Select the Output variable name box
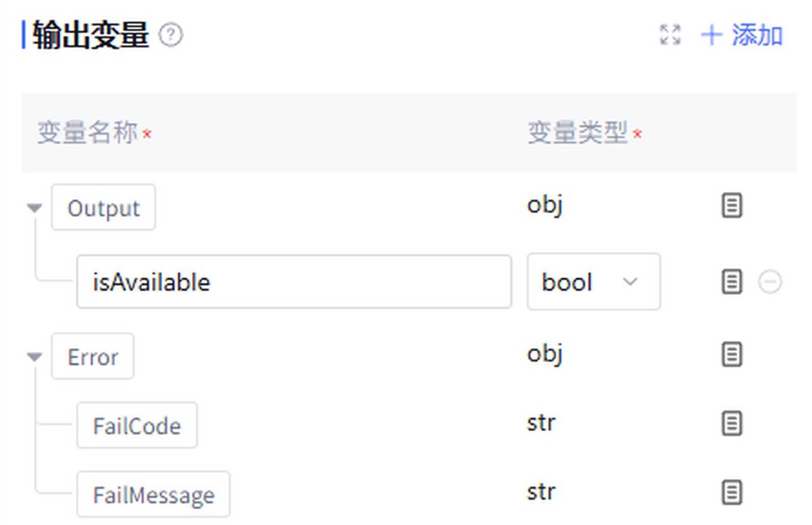812x525 pixels. (x=104, y=208)
